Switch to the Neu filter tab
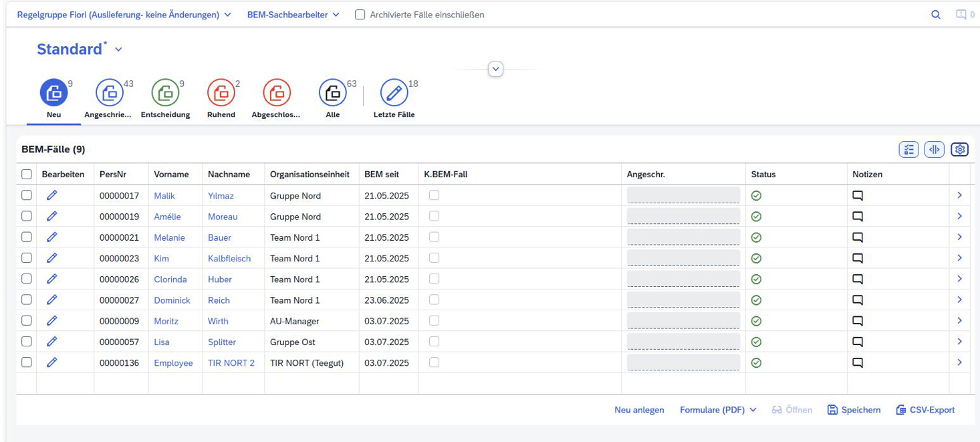 tap(54, 100)
